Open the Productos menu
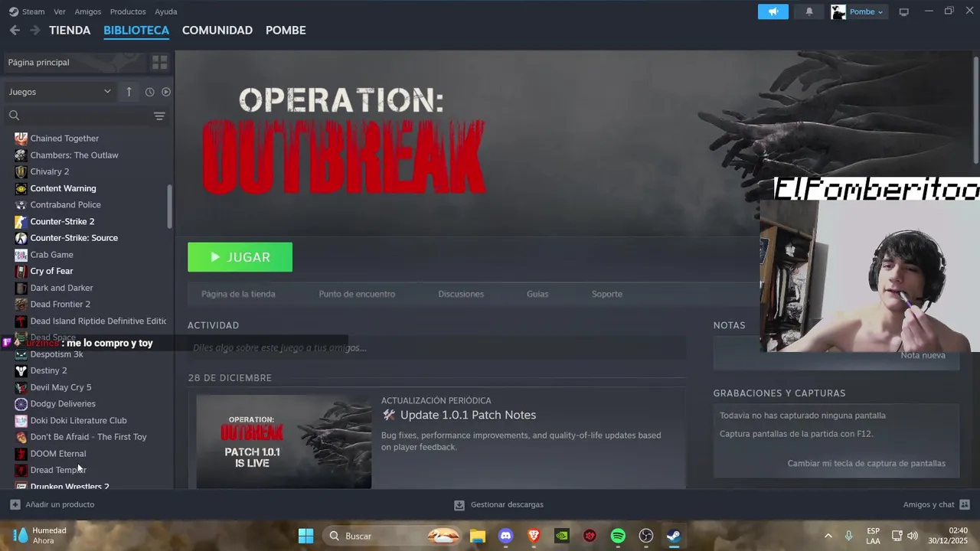980x551 pixels. [x=128, y=11]
